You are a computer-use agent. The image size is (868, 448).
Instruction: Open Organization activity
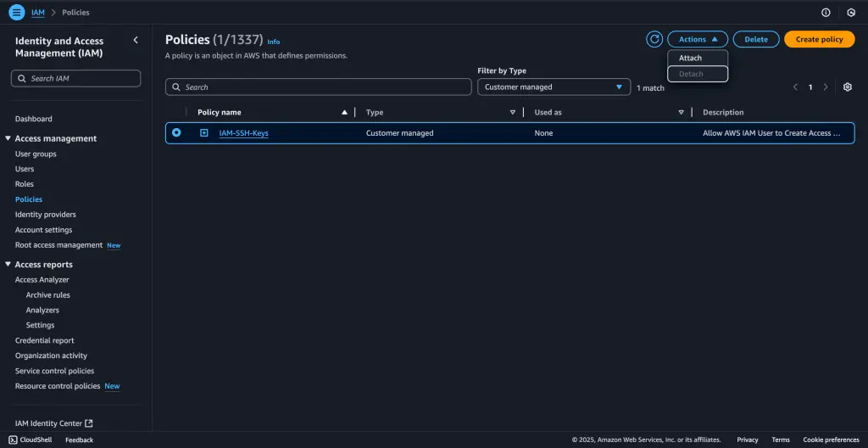click(x=51, y=356)
